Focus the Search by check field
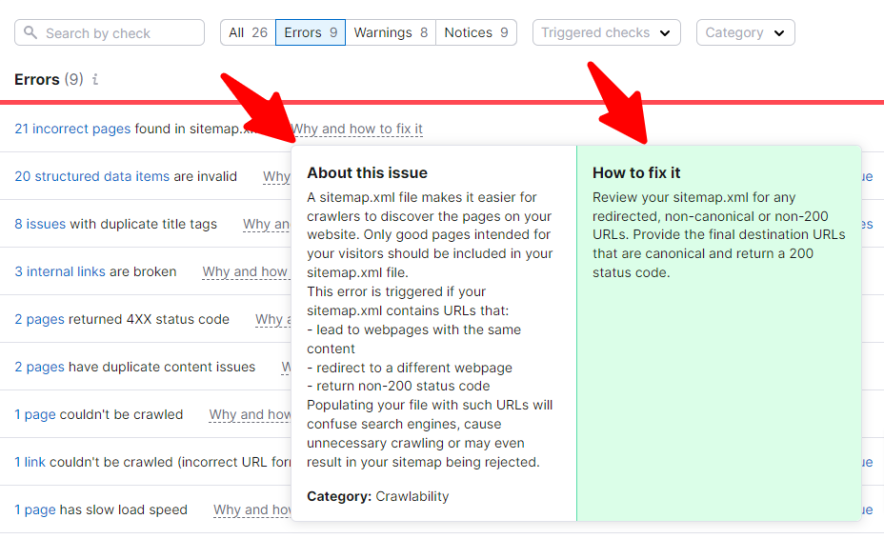Viewport: 884px width, 539px height. 109,33
